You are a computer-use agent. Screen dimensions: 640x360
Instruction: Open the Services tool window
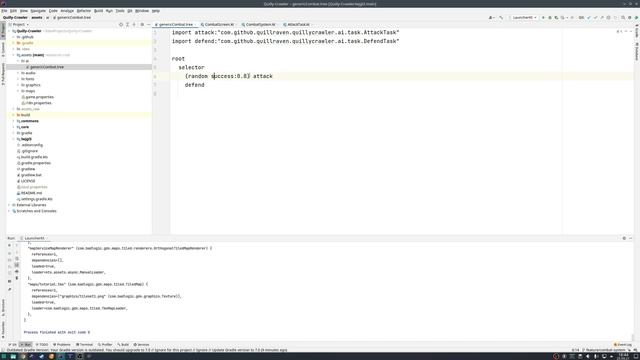coord(142,345)
